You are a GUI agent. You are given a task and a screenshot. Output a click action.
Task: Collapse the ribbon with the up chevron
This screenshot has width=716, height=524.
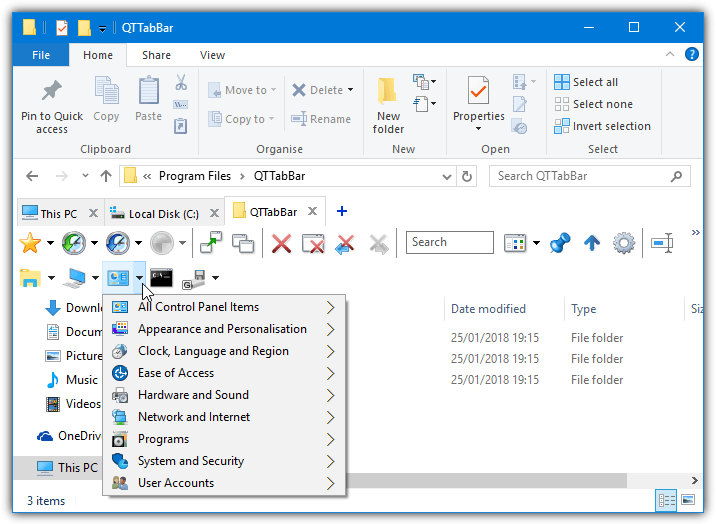click(670, 54)
